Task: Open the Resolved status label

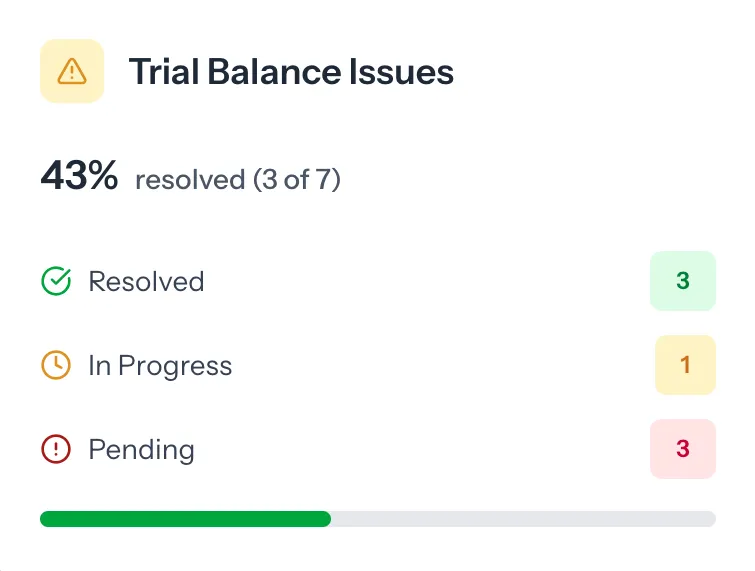Action: click(x=146, y=282)
